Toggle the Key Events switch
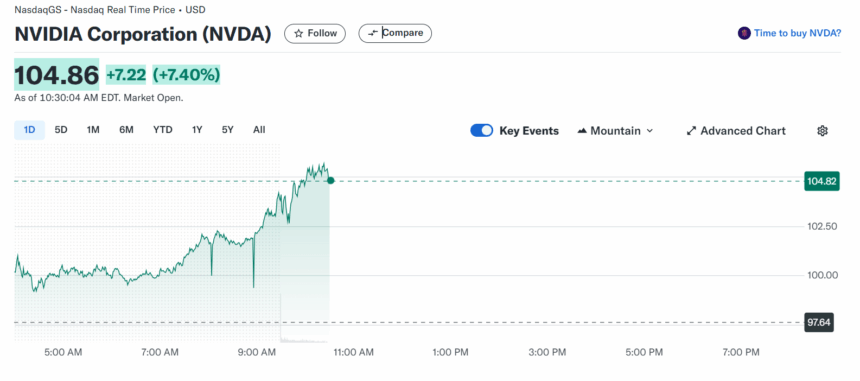 (482, 130)
